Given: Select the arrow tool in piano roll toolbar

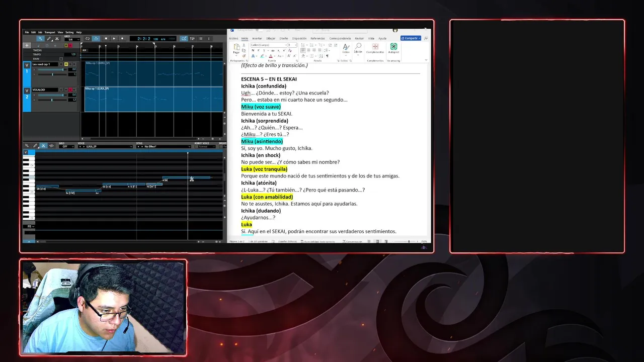Looking at the screenshot, I should pos(27,146).
